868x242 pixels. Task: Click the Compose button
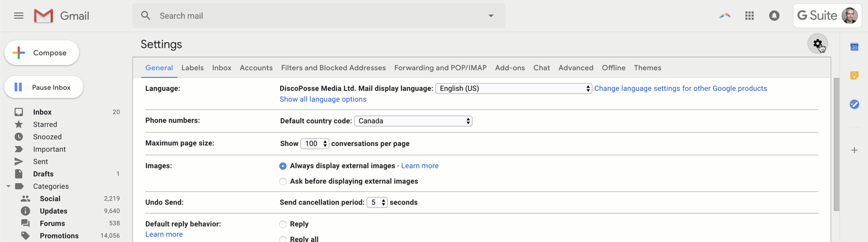(42, 53)
